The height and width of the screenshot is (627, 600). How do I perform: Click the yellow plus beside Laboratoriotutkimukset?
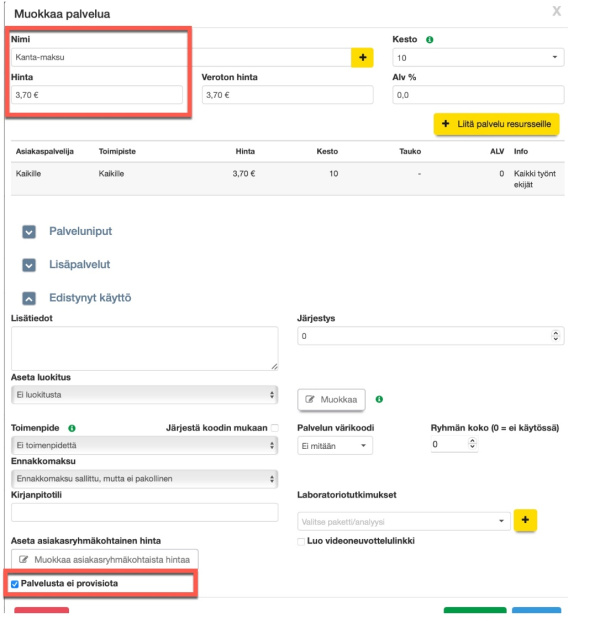coord(526,521)
